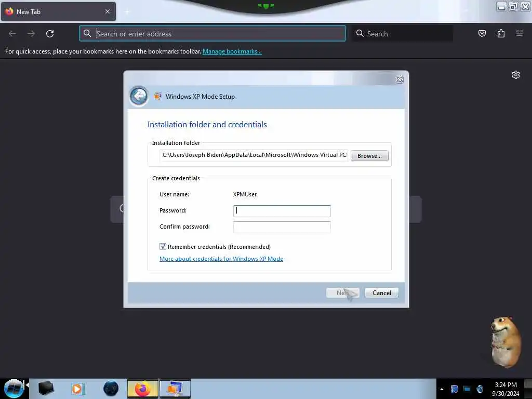
Task: Click the Firefox Search box
Action: tap(403, 33)
